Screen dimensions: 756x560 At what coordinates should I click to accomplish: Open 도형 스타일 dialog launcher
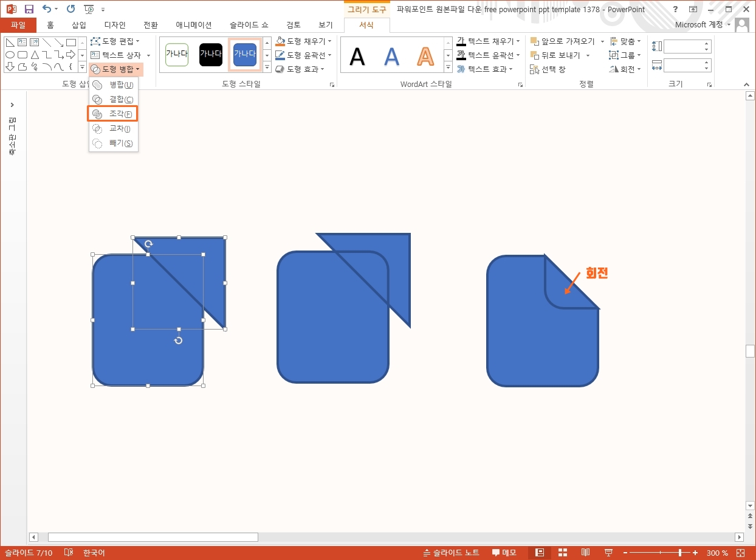[332, 85]
